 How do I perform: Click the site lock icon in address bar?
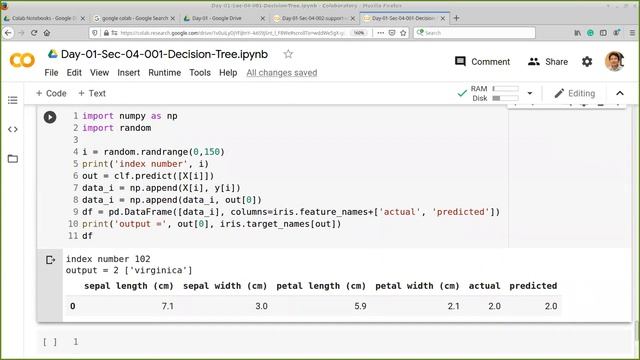[x=106, y=33]
